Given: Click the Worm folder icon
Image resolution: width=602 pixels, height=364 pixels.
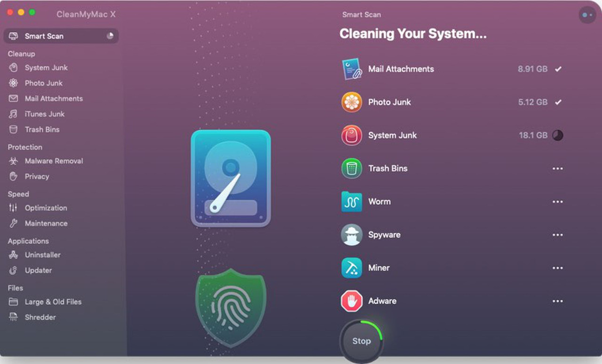Looking at the screenshot, I should tap(351, 202).
